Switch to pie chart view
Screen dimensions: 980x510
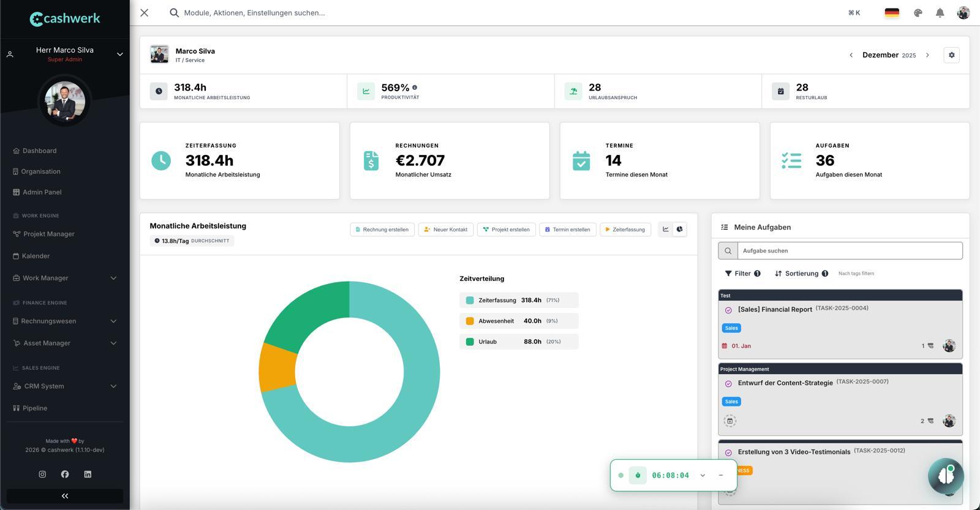(x=680, y=230)
